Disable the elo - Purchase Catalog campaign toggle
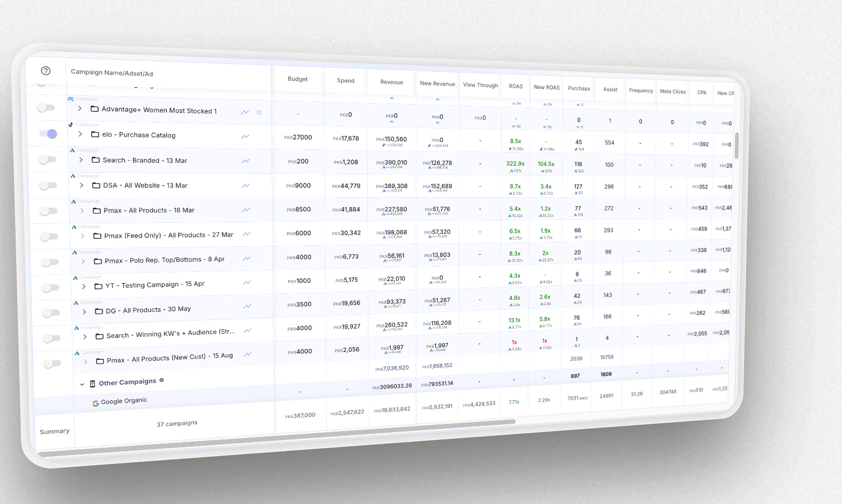Screen dimensions: 842x504 tap(48, 134)
